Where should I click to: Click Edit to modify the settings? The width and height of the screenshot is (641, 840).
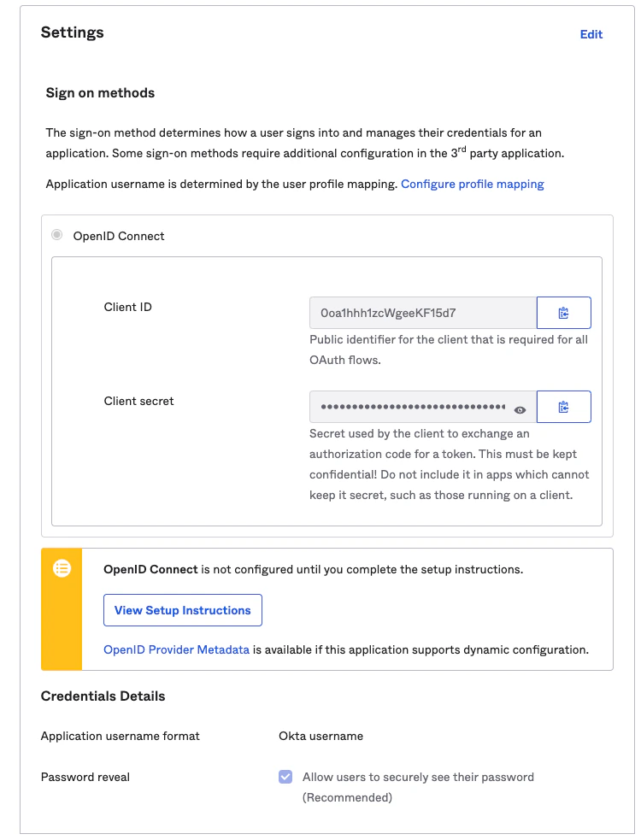tap(591, 34)
